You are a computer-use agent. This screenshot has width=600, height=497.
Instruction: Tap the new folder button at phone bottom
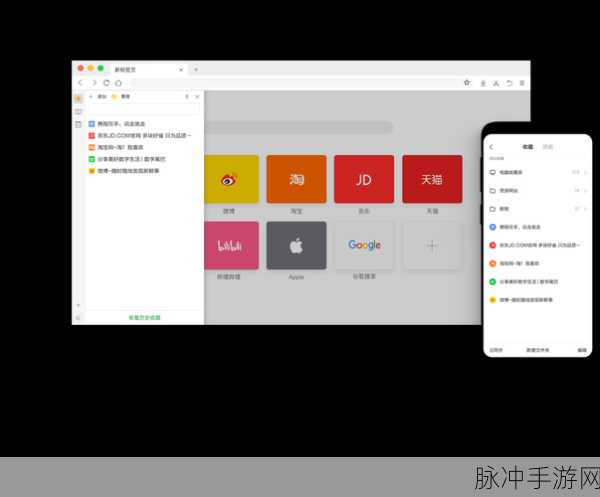click(x=538, y=350)
